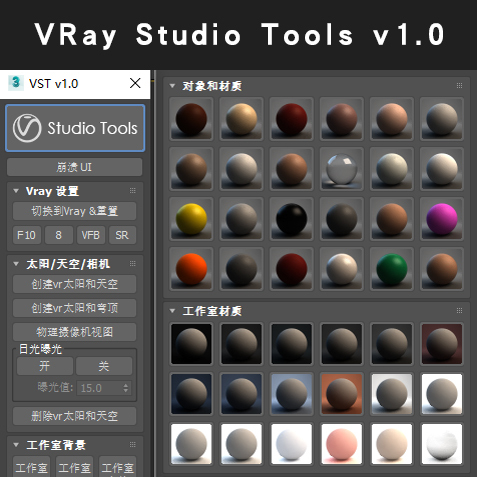Pick the studio material with orange background
The height and width of the screenshot is (477, 477).
point(342,394)
